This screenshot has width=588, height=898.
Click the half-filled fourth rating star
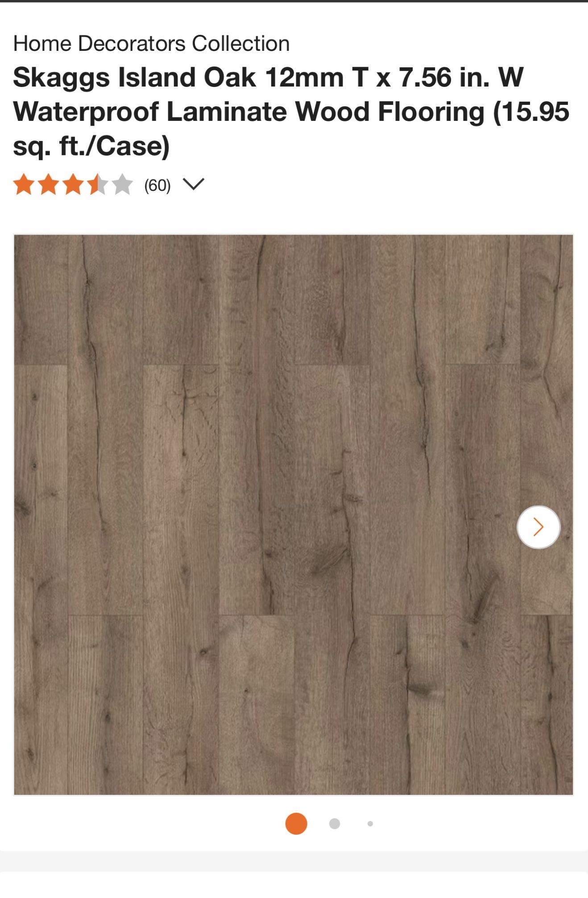pyautogui.click(x=98, y=185)
